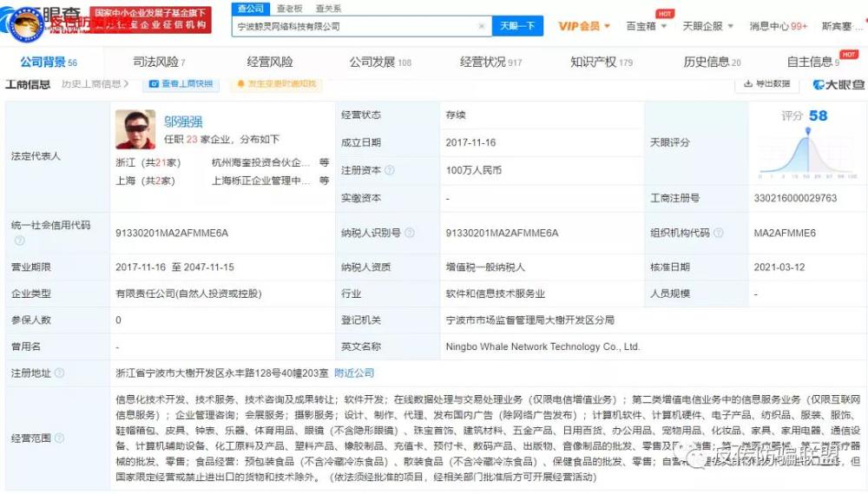
Task: Click the 导出数据 button
Action: (766, 83)
